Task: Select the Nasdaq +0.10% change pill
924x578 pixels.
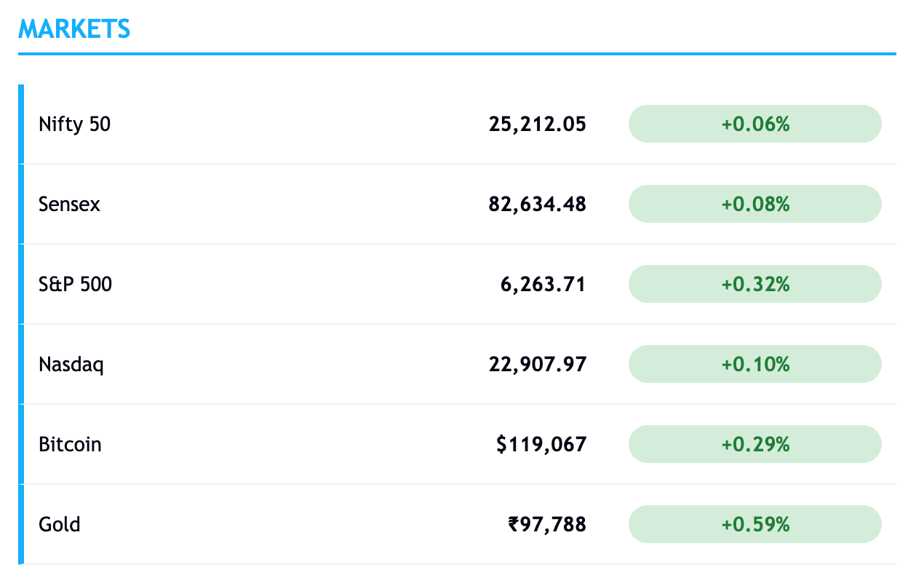Action: click(755, 364)
